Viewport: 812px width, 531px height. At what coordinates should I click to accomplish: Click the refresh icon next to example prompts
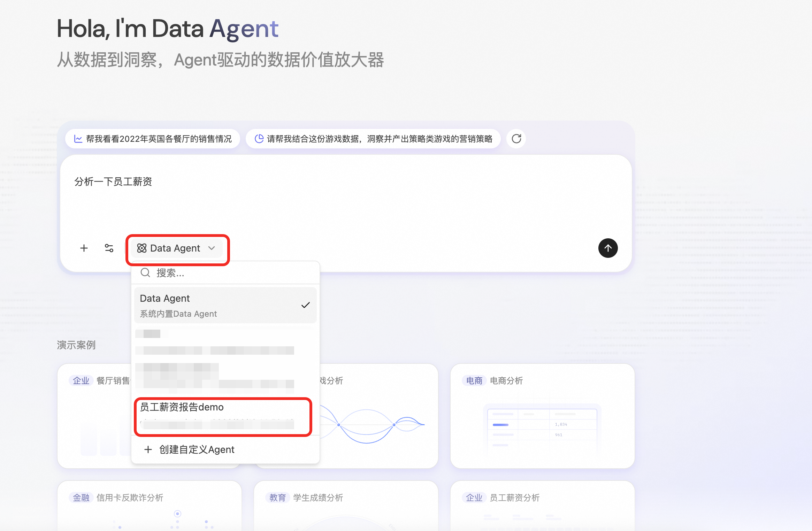pos(516,138)
